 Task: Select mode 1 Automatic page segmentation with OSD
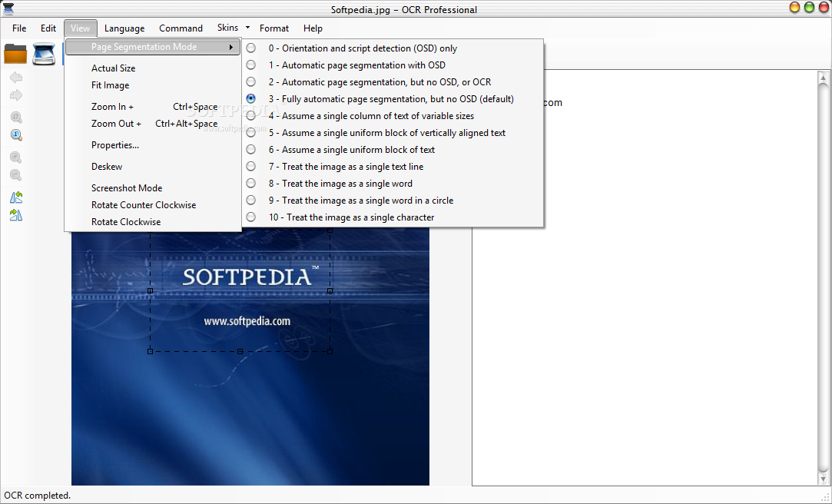pos(393,65)
